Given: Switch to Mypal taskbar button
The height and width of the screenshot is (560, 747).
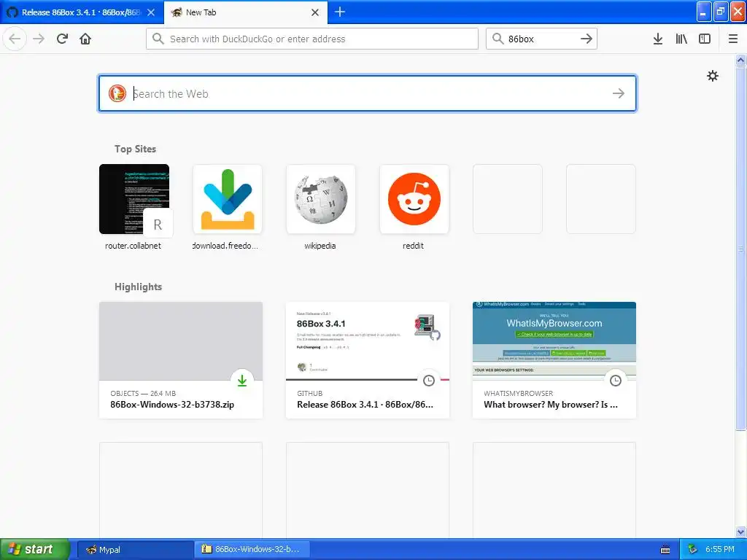Looking at the screenshot, I should click(x=135, y=550).
